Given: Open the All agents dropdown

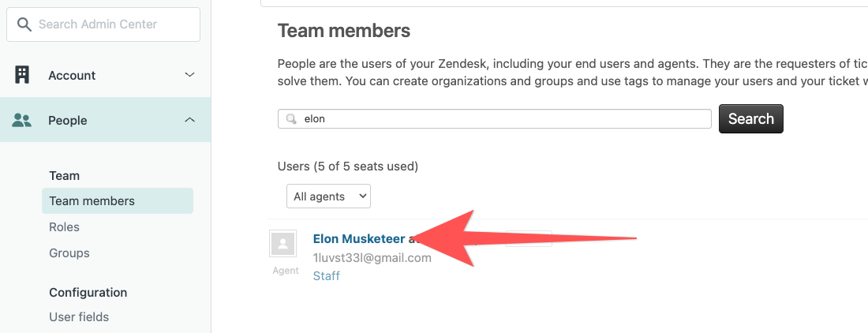Looking at the screenshot, I should (328, 196).
